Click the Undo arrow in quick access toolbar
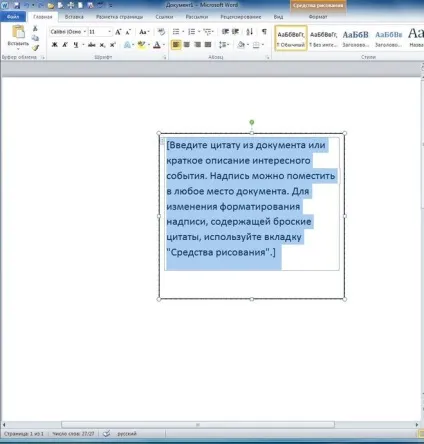The height and width of the screenshot is (444, 424). point(27,5)
